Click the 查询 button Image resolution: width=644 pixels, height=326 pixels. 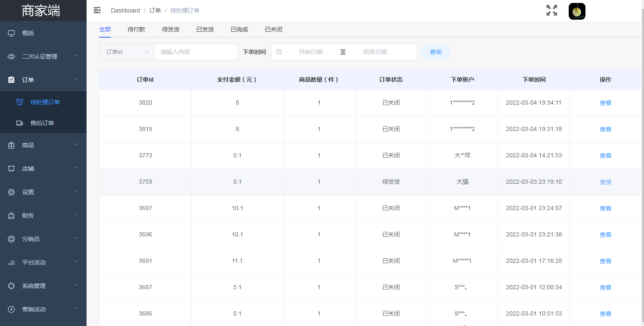pyautogui.click(x=435, y=52)
